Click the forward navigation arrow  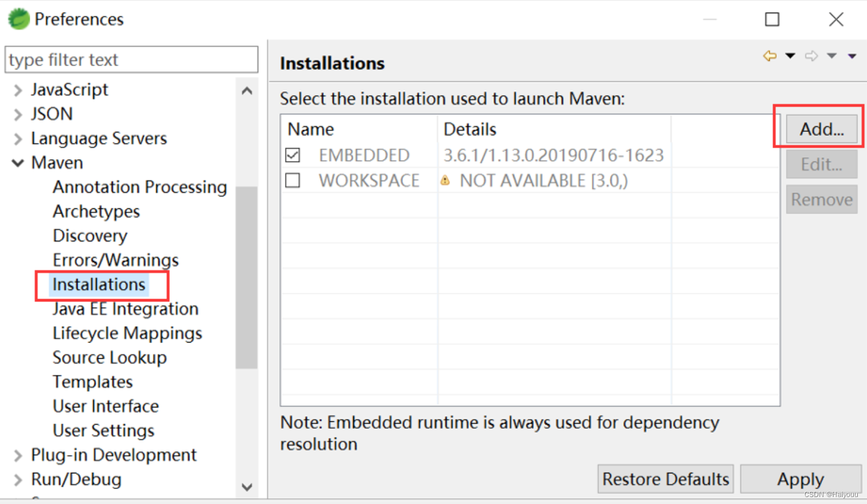[812, 56]
